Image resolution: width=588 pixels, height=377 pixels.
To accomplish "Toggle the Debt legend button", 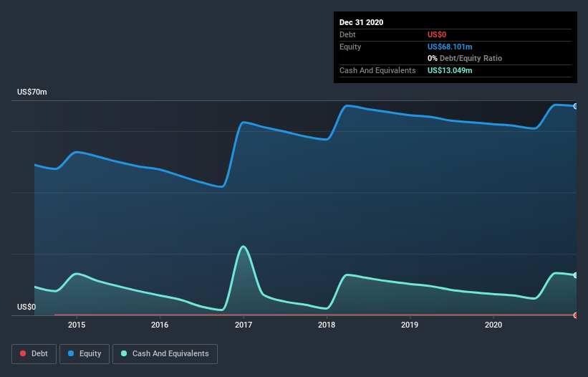I will [x=34, y=354].
